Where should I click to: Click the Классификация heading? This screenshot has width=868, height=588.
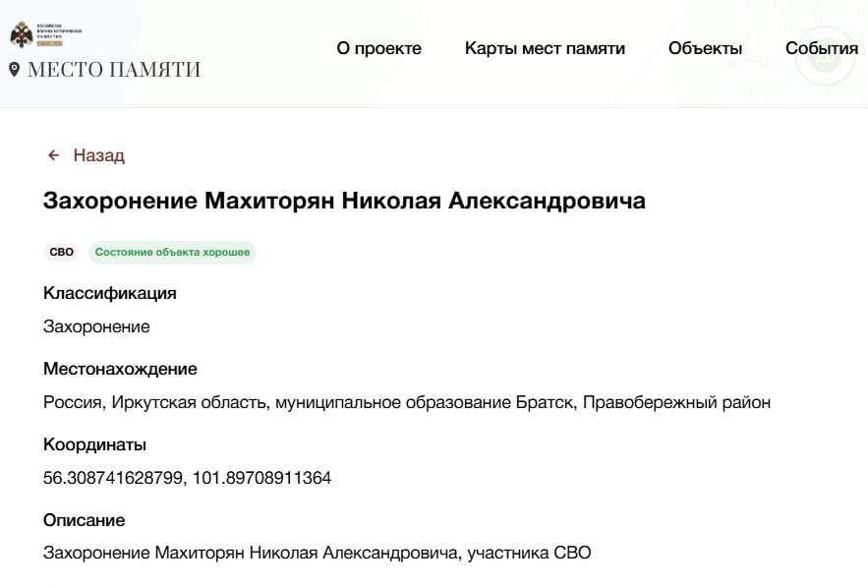[x=110, y=293]
